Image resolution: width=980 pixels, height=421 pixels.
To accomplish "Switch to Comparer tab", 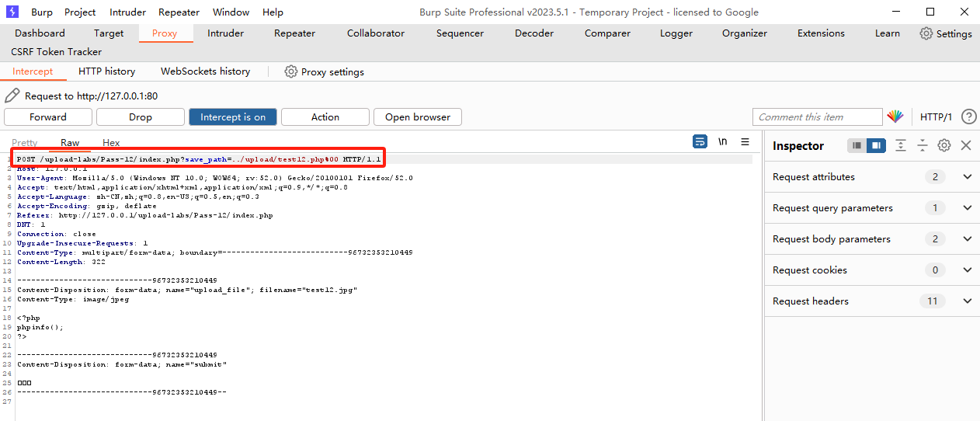I will point(607,33).
